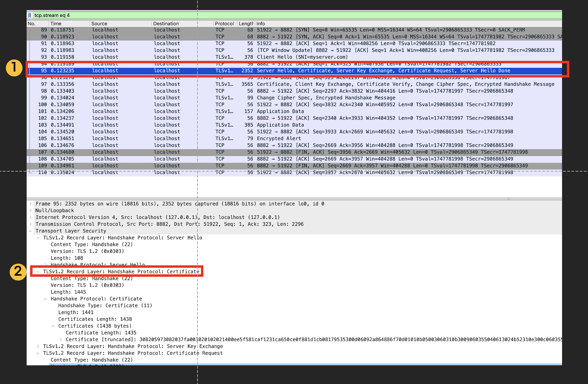Select the Length: 108 field

click(x=67, y=258)
